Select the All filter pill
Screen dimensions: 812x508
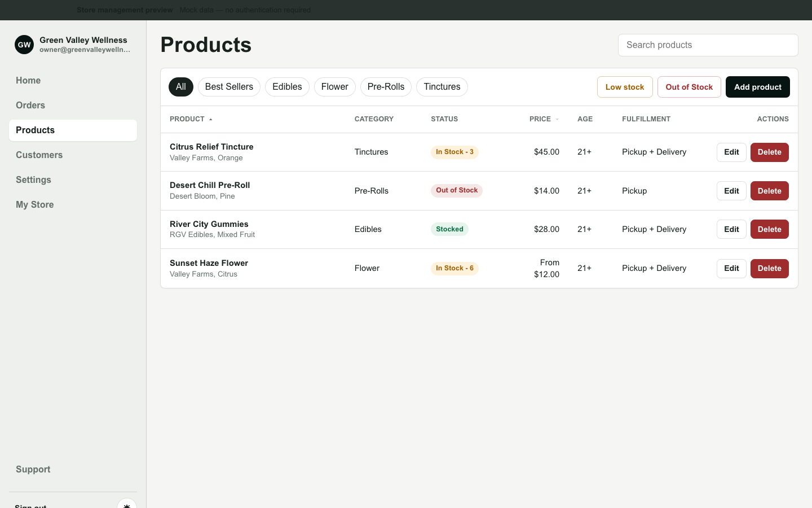pyautogui.click(x=181, y=87)
